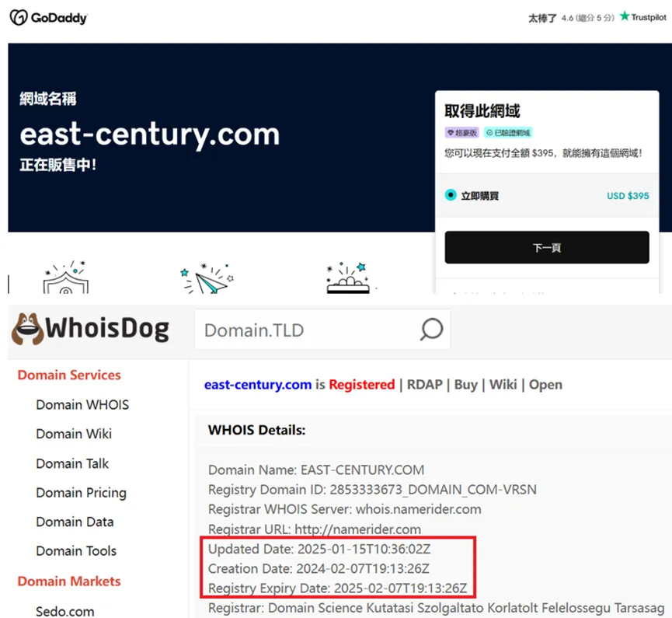
Task: Open Domain Data in the sidebar
Action: [75, 522]
